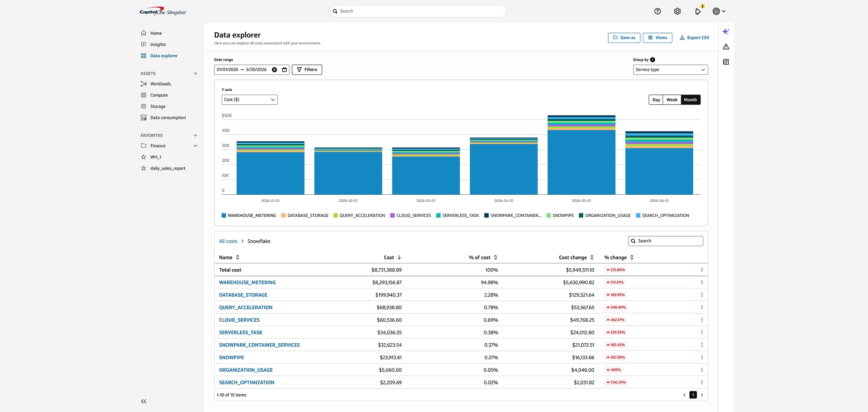Show the Group by info tooltip

tap(652, 59)
